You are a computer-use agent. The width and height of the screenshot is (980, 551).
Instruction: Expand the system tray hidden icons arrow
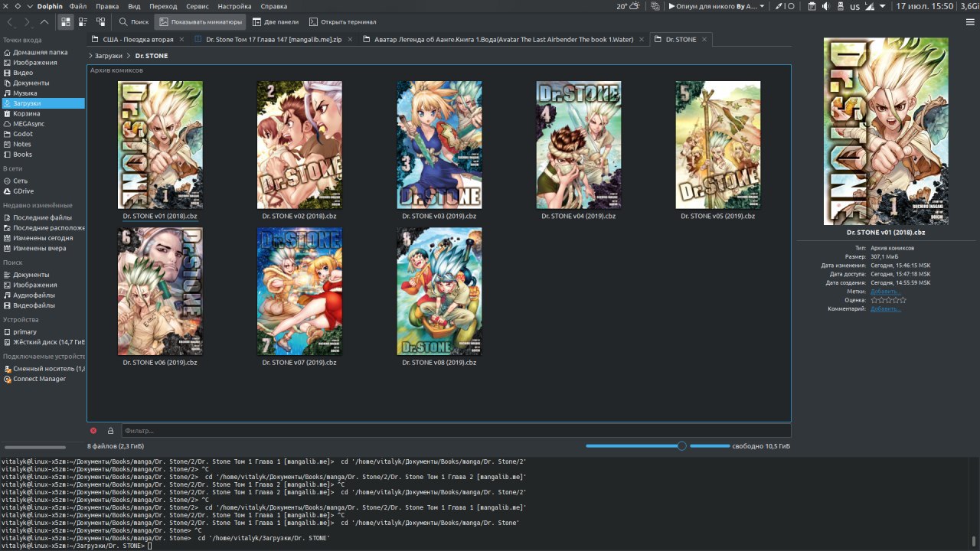pos(883,6)
